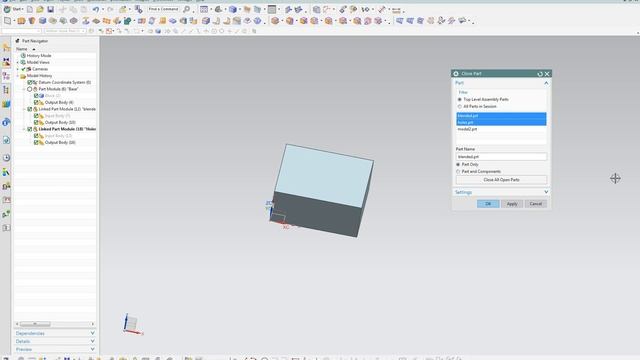Click the view triad in graphics corner
This screenshot has height=360, width=640.
(133, 324)
